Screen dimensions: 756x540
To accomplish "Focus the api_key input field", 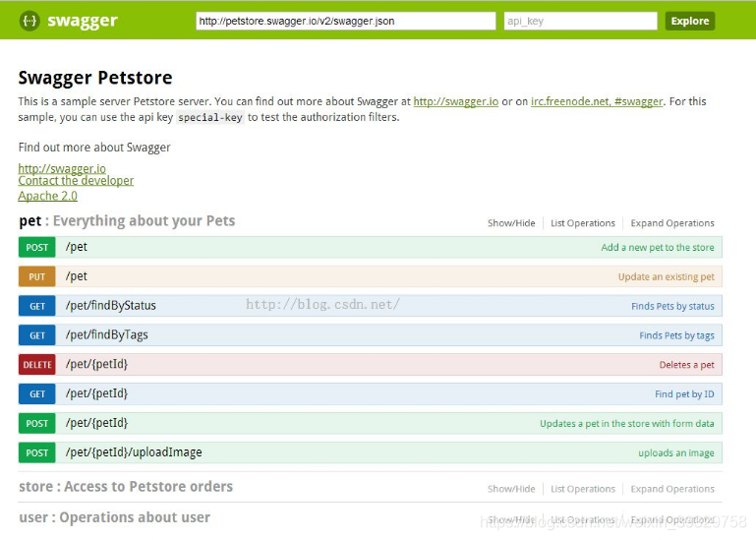I will tap(580, 21).
